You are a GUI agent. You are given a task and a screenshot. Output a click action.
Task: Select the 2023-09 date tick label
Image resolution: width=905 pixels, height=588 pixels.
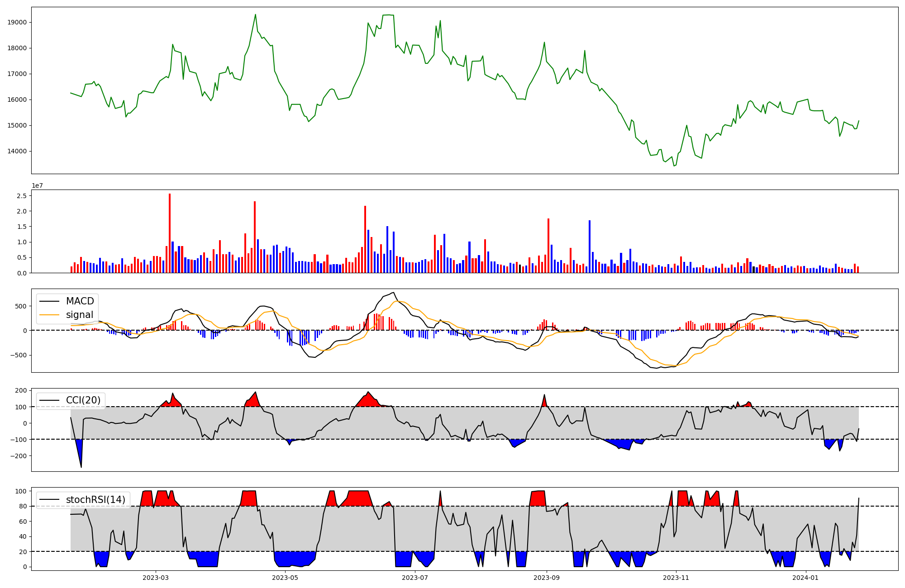click(x=547, y=578)
